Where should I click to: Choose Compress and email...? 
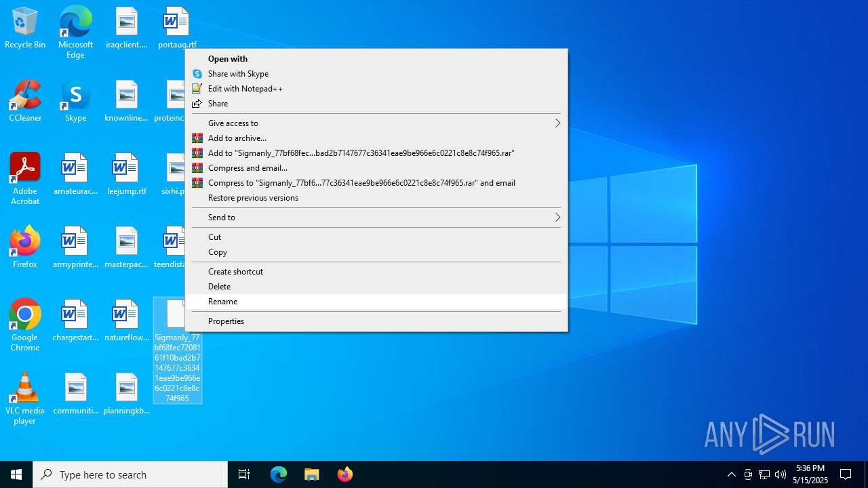(376, 168)
